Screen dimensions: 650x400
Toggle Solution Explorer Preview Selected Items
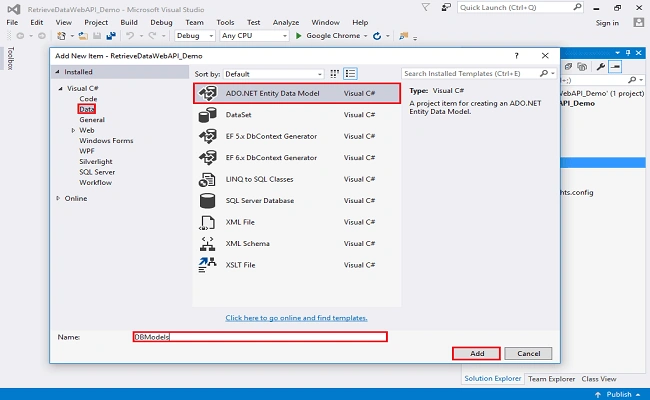click(615, 66)
